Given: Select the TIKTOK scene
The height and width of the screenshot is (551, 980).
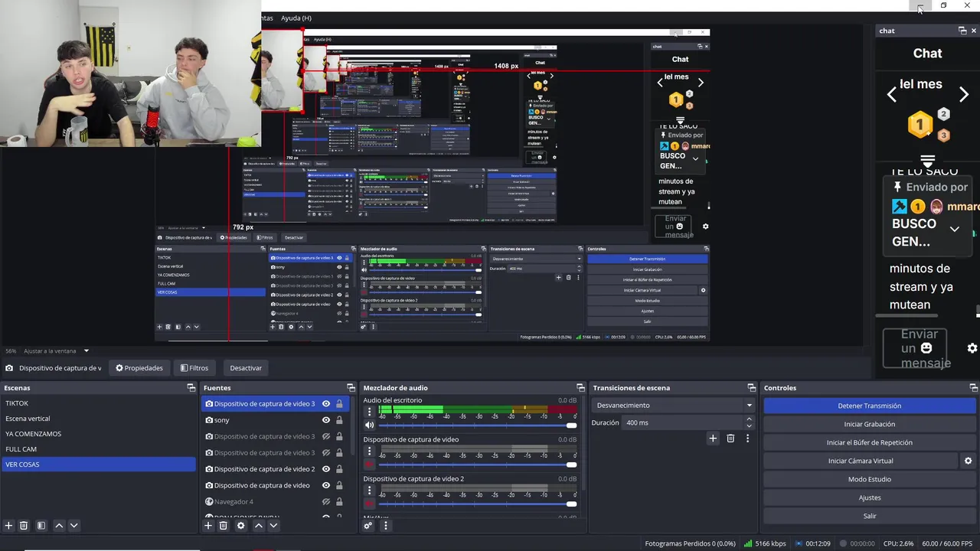Looking at the screenshot, I should 99,403.
